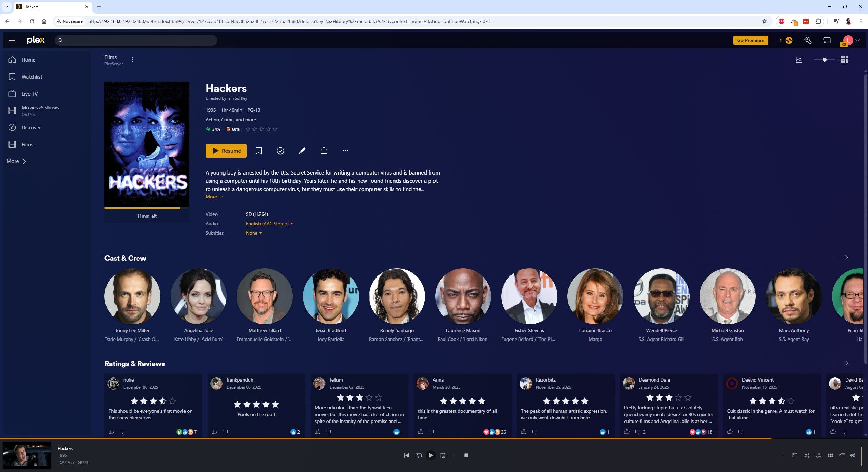Viewport: 868px width, 472px height.
Task: Enable shuffle in the playback bar
Action: (x=806, y=455)
